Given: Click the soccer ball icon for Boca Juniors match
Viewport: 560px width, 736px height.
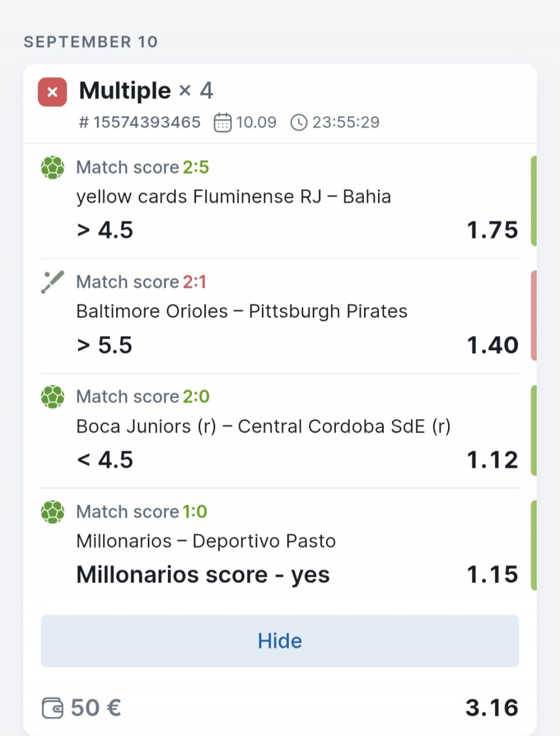Looking at the screenshot, I should pos(52,397).
